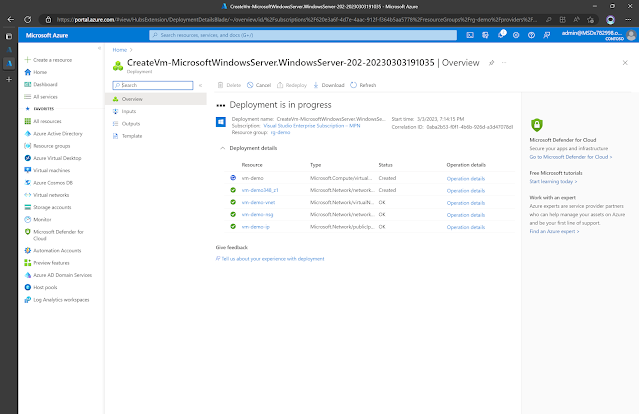This screenshot has height=414, width=639.
Task: Click Delete in the deployment toolbar
Action: pos(229,85)
